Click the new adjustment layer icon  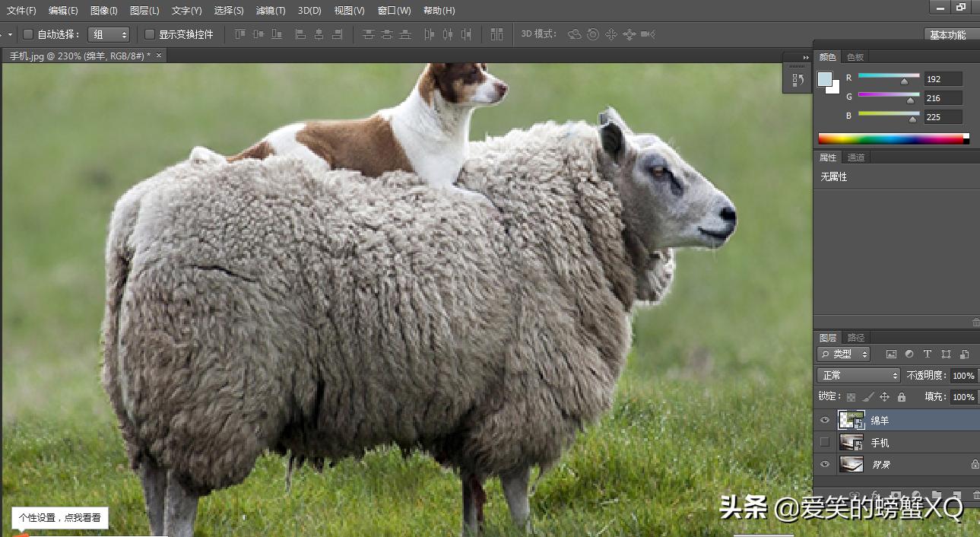(917, 494)
